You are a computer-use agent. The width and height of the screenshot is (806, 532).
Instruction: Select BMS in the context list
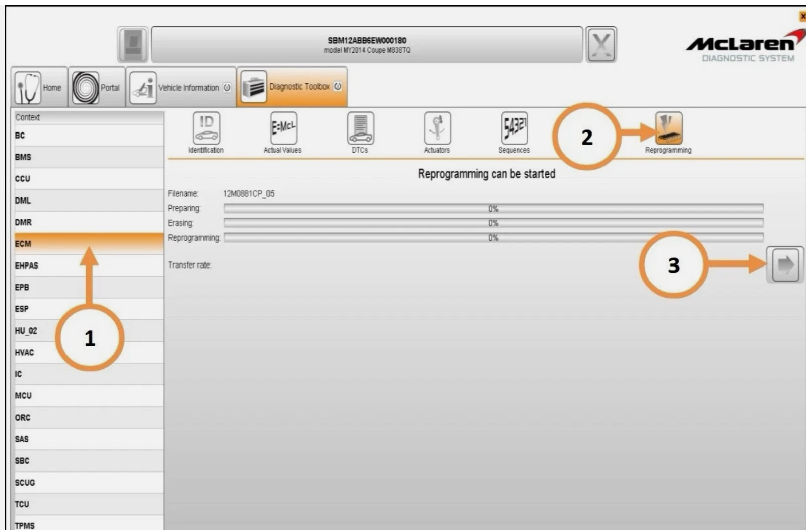pos(89,157)
